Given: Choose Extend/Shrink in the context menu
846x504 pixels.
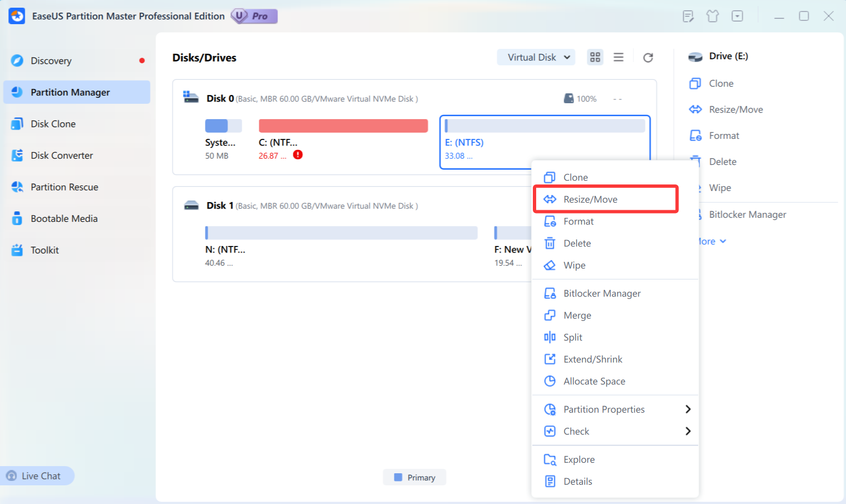Looking at the screenshot, I should pos(615,359).
